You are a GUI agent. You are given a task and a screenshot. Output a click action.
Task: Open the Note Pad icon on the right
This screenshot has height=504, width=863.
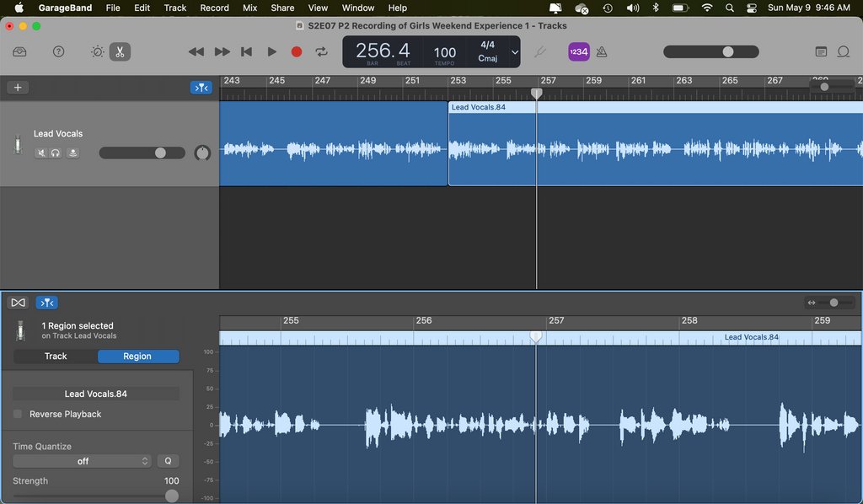[x=821, y=51]
